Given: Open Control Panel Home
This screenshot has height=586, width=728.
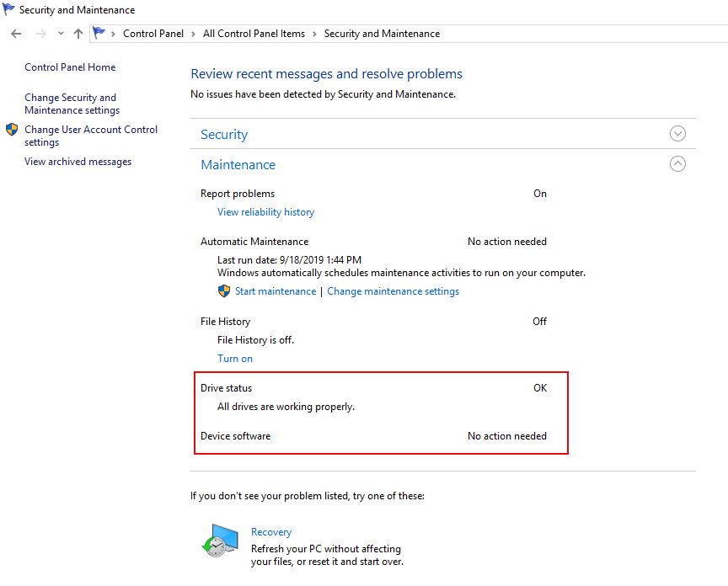Looking at the screenshot, I should tap(70, 67).
